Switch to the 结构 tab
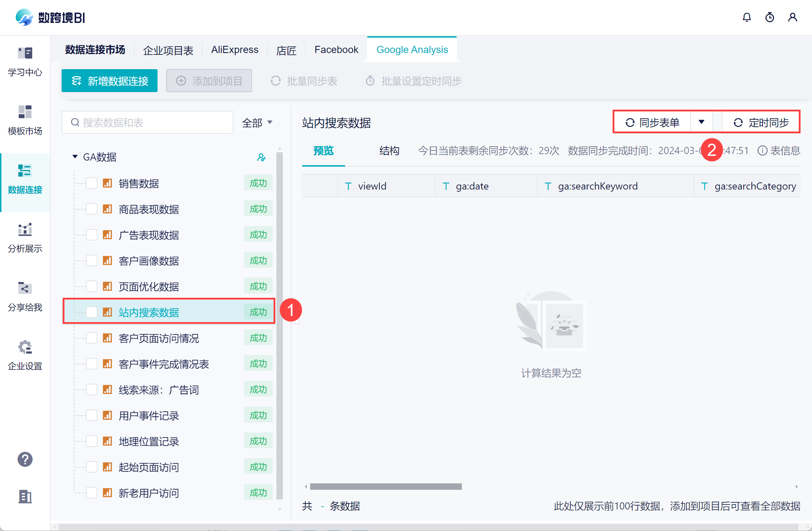The height and width of the screenshot is (531, 812). point(389,150)
